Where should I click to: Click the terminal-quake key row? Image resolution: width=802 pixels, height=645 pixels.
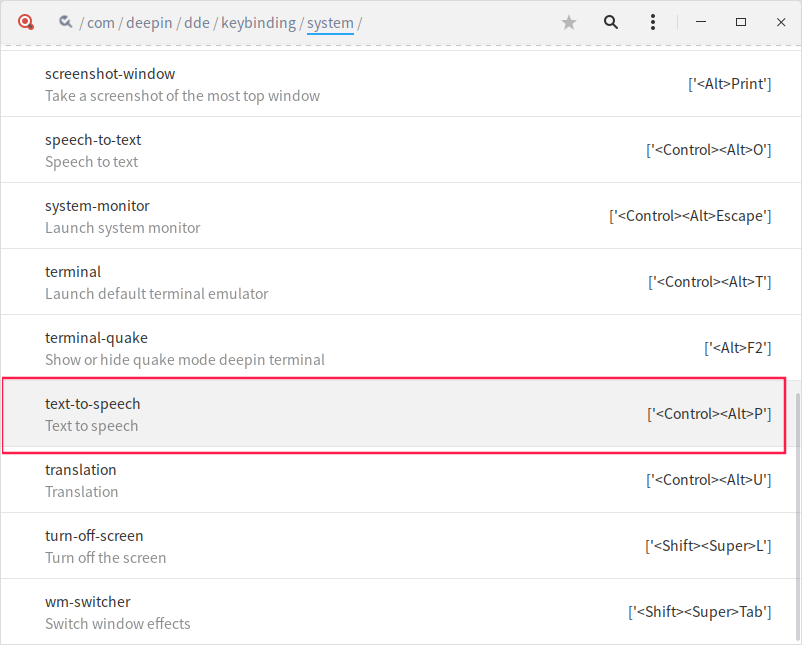pos(400,348)
